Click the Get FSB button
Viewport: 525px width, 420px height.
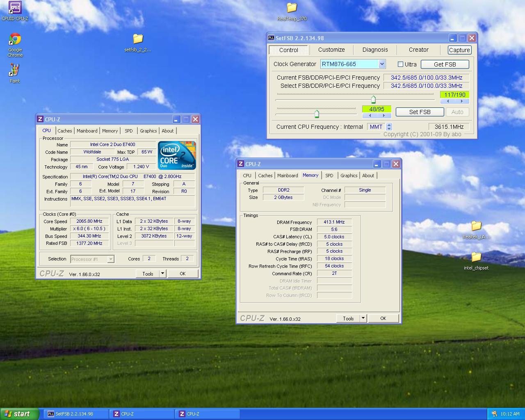click(445, 64)
